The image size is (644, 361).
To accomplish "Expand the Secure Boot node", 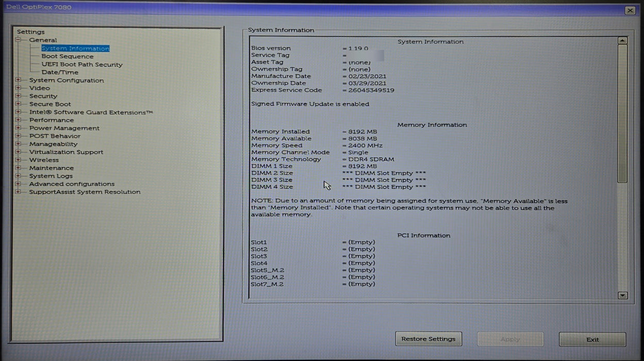I will pyautogui.click(x=19, y=104).
